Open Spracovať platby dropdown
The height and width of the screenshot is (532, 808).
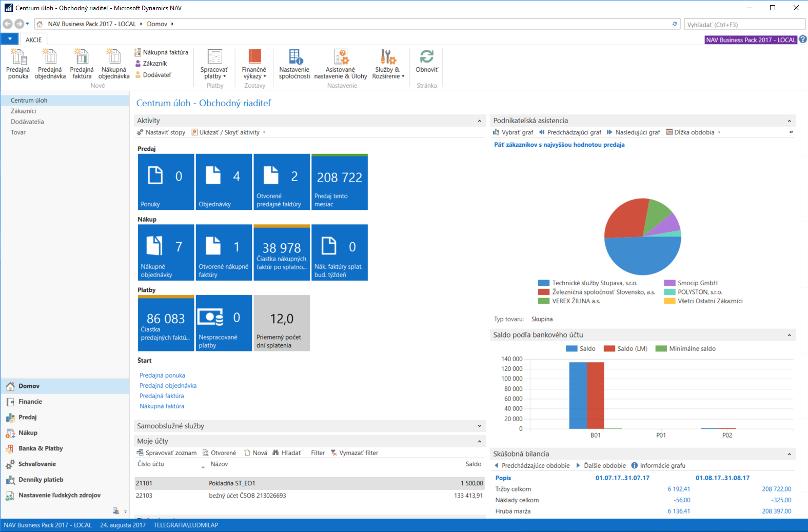click(x=214, y=64)
